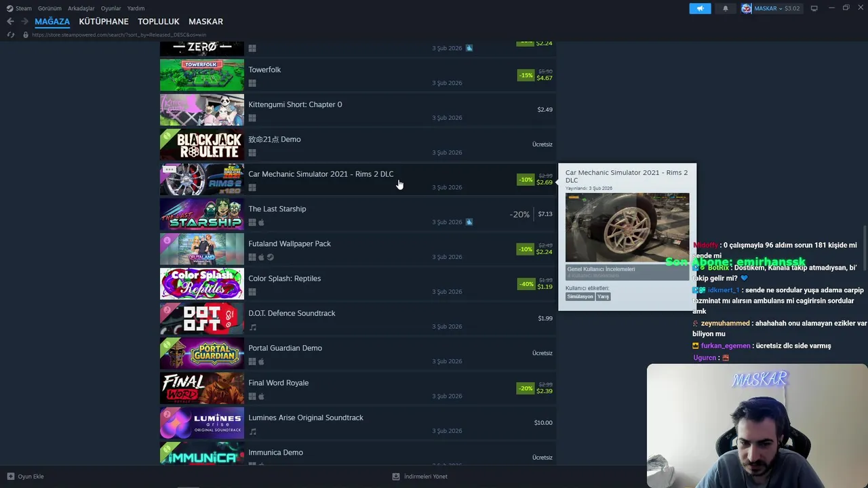868x488 pixels.
Task: Click the Apple icon under Portal Guardian Demo
Action: tap(261, 361)
